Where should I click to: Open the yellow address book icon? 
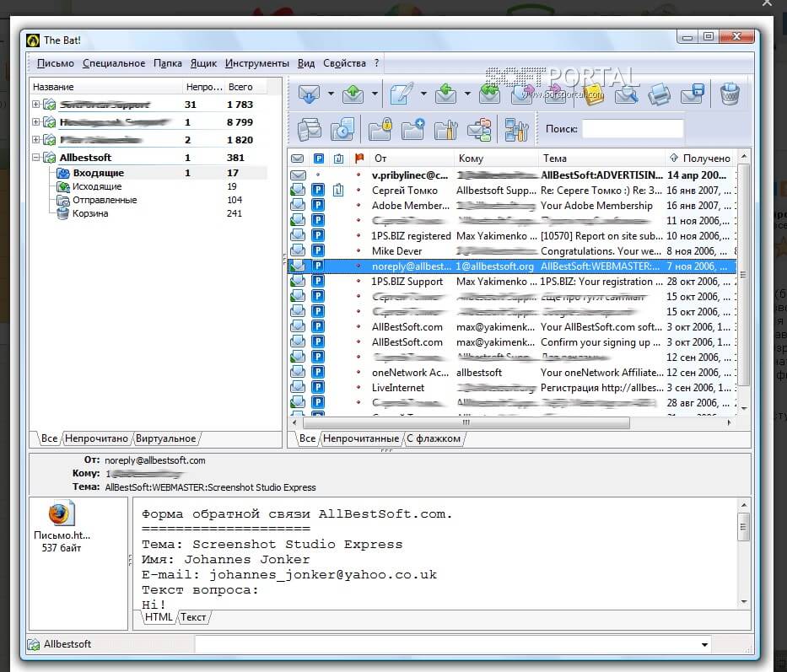[x=593, y=94]
